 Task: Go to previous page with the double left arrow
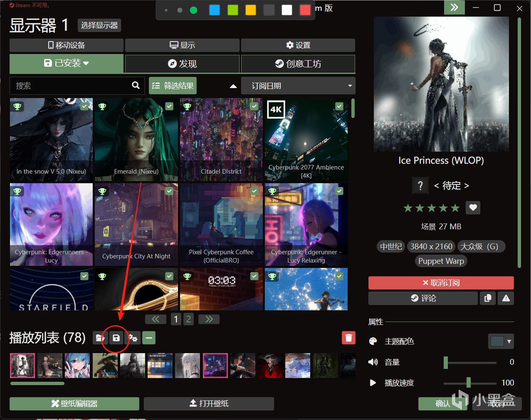pyautogui.click(x=156, y=319)
